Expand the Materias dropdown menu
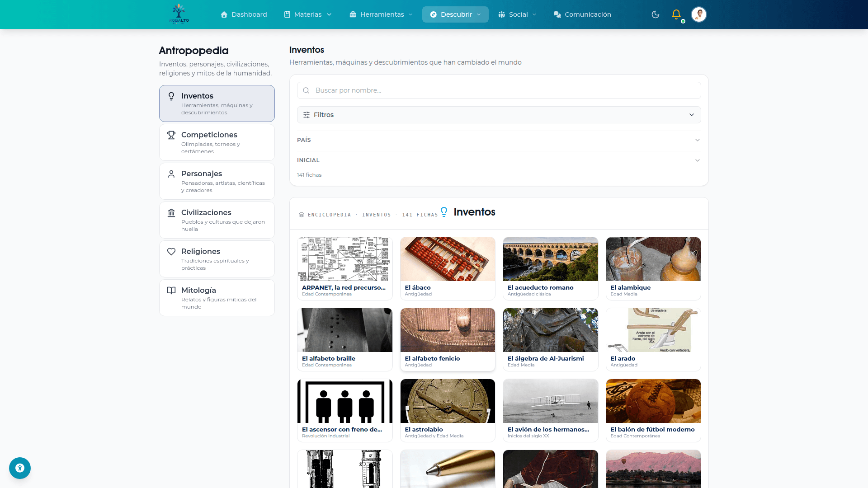Image resolution: width=868 pixels, height=488 pixels. click(308, 14)
